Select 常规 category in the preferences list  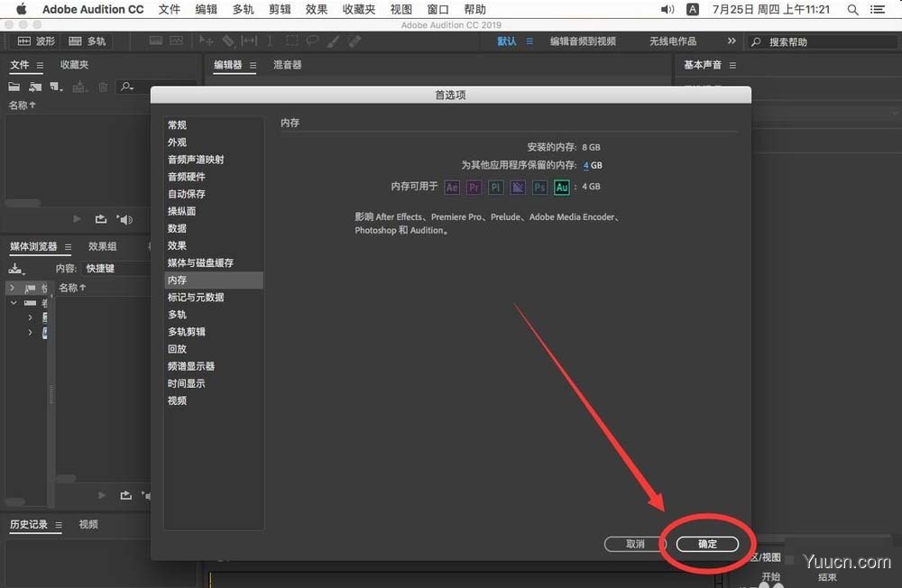177,124
